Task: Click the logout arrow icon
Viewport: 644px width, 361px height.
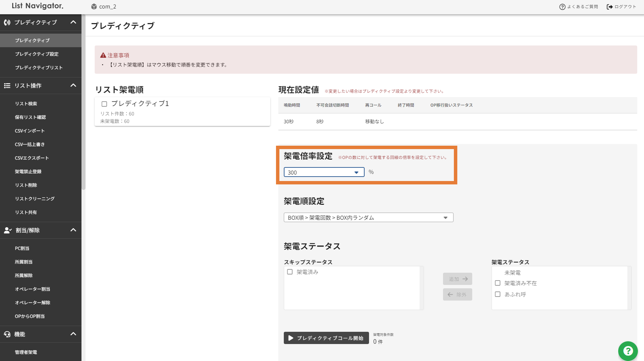Action: [x=610, y=7]
